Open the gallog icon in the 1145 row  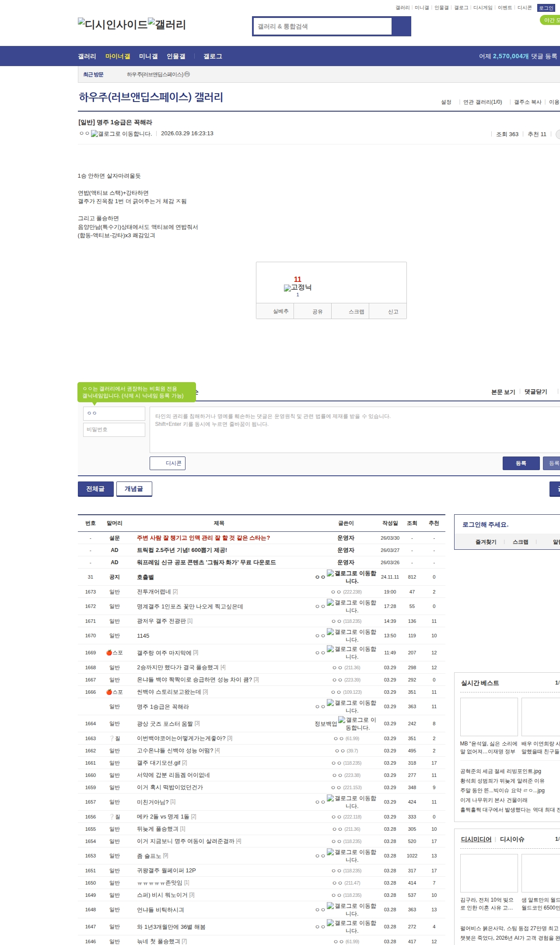(x=352, y=636)
